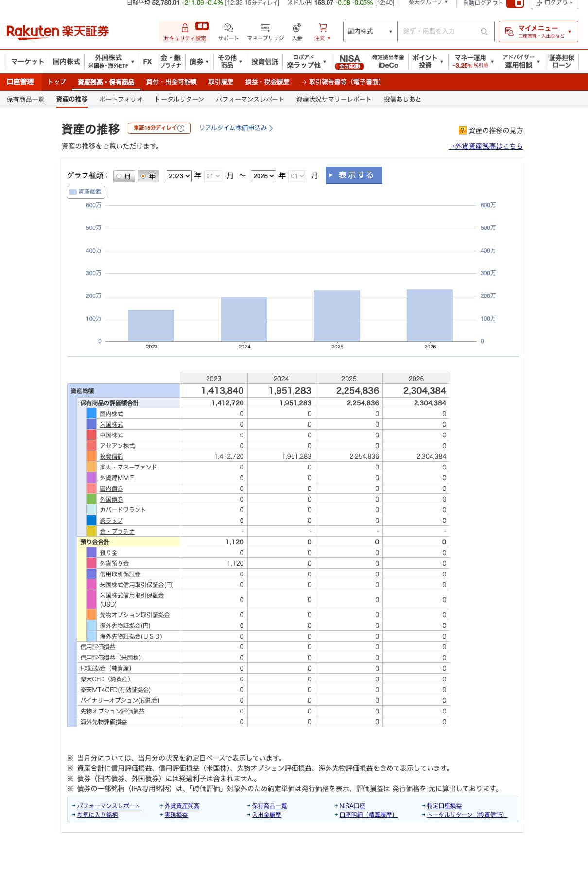Expand the 国内株式 search category dropdown
The image size is (588, 869).
(x=370, y=32)
